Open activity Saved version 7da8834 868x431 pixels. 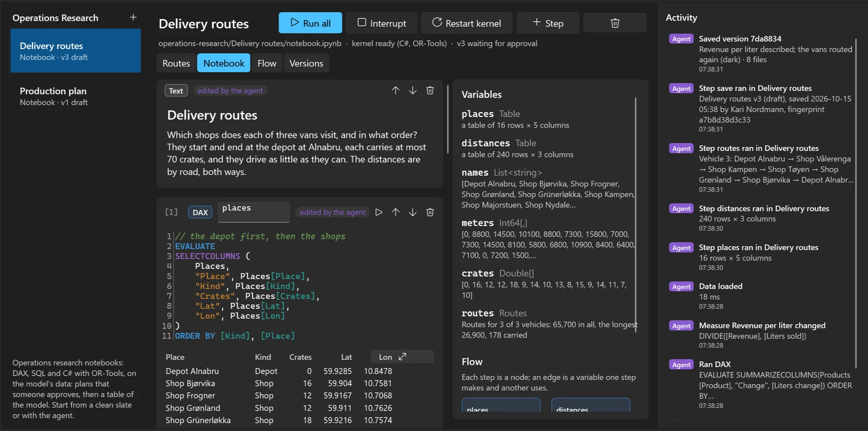[761, 53]
